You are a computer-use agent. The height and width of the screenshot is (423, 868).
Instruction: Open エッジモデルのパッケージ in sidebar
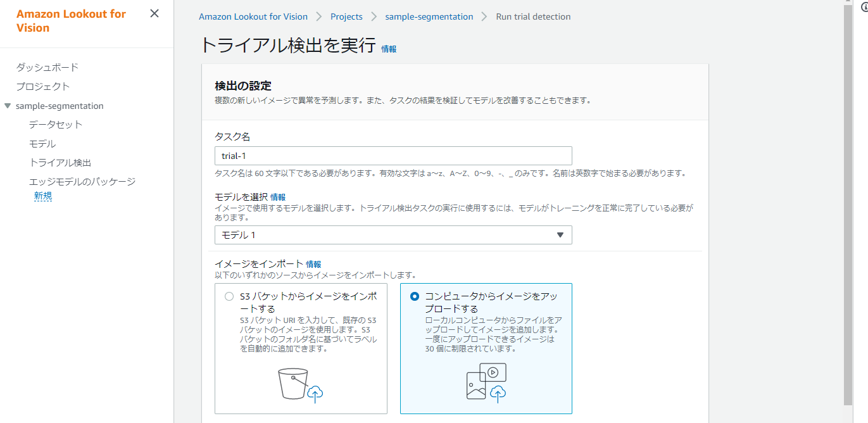click(x=82, y=182)
